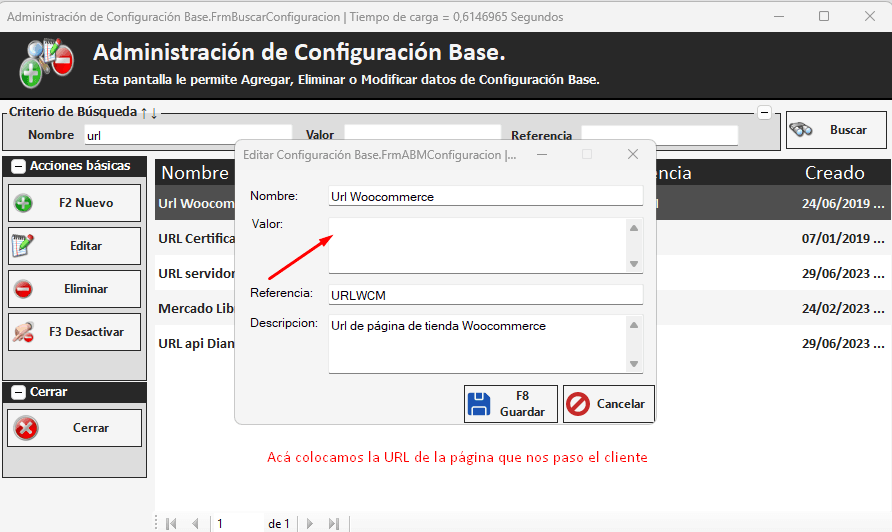Jump to the last page in pager
The image size is (892, 532).
tap(334, 524)
